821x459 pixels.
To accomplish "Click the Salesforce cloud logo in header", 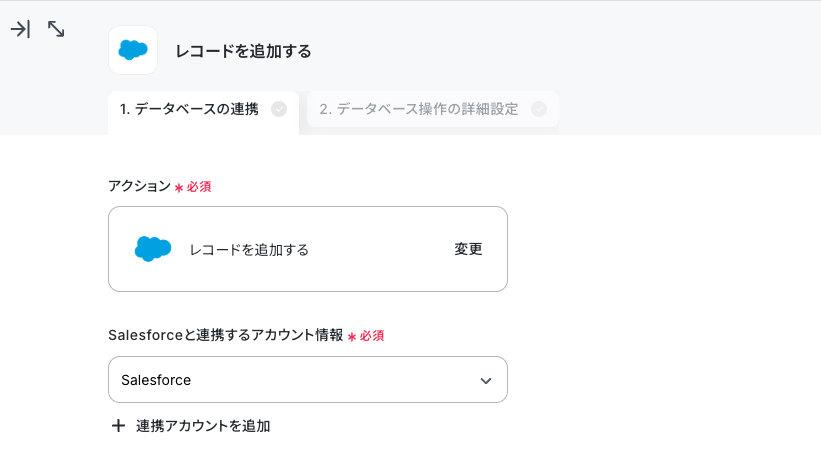I will point(133,50).
